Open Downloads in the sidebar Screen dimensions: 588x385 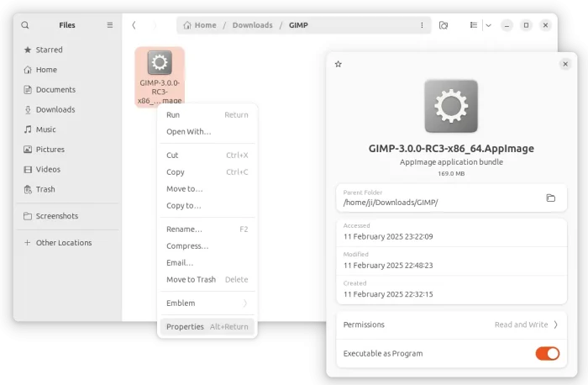tap(66, 109)
